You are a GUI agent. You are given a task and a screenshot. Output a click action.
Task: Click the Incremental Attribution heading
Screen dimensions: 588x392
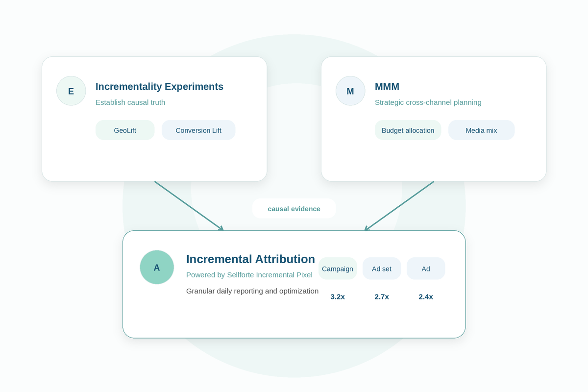click(250, 259)
